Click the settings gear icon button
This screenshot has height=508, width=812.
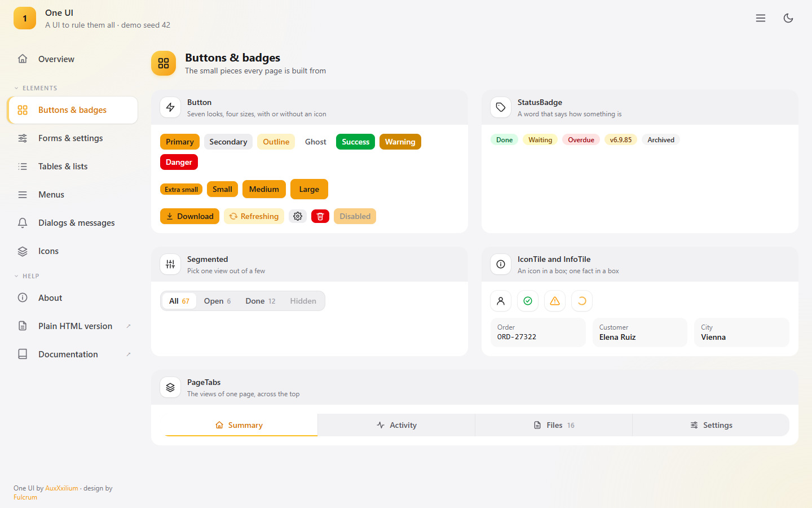point(298,216)
